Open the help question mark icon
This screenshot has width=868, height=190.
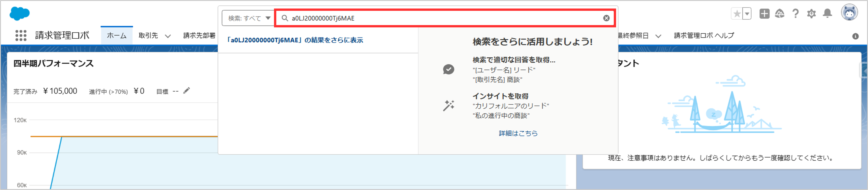coord(796,14)
